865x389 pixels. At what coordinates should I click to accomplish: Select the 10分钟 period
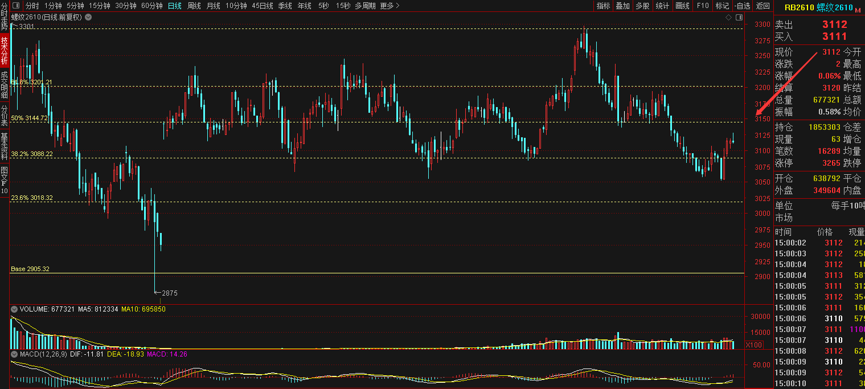coord(236,6)
